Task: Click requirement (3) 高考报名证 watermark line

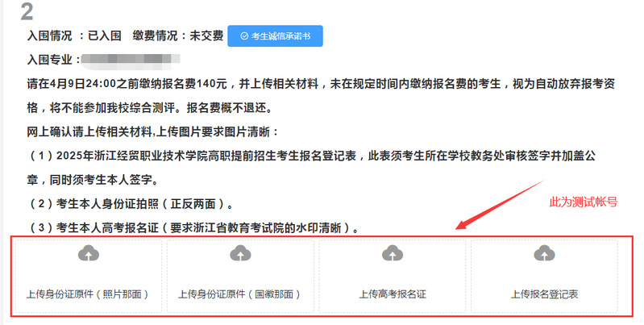Action: pos(193,227)
